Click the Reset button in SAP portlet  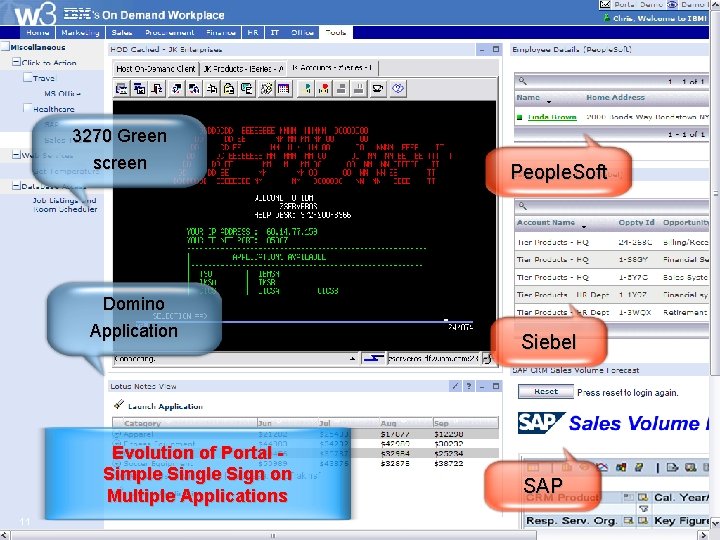pyautogui.click(x=546, y=392)
